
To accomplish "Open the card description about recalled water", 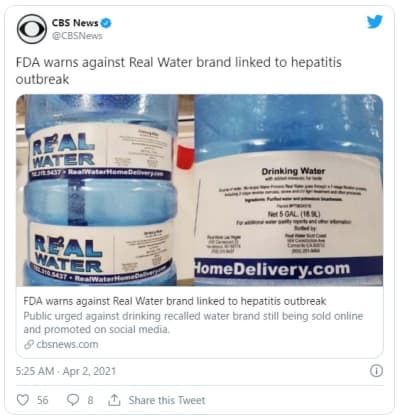I will tap(193, 323).
